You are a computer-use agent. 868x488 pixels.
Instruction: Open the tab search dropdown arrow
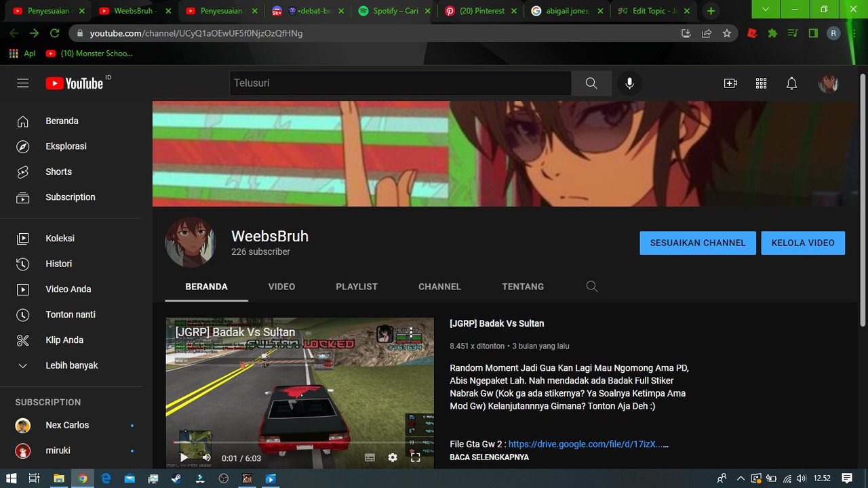(766, 9)
